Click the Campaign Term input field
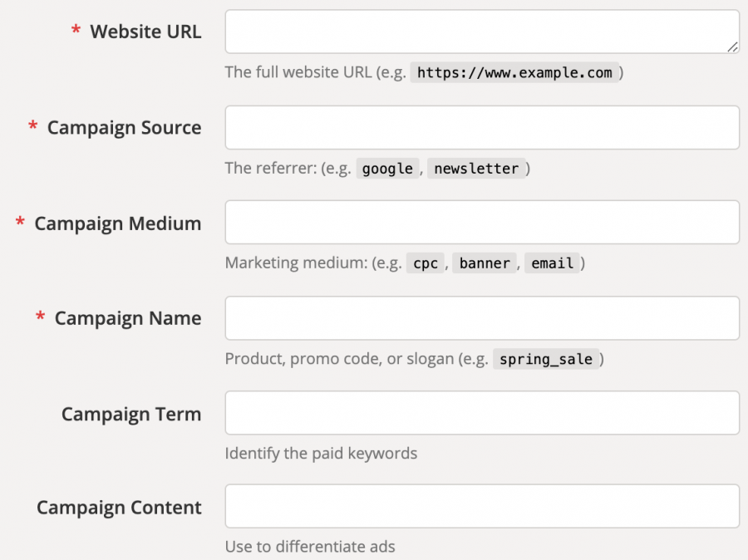This screenshot has width=748, height=560. 481,413
